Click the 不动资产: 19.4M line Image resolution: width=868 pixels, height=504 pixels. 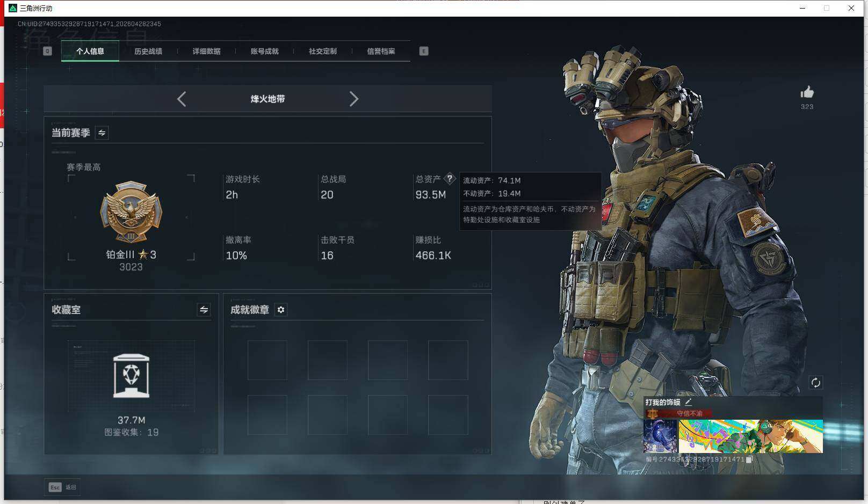(492, 193)
